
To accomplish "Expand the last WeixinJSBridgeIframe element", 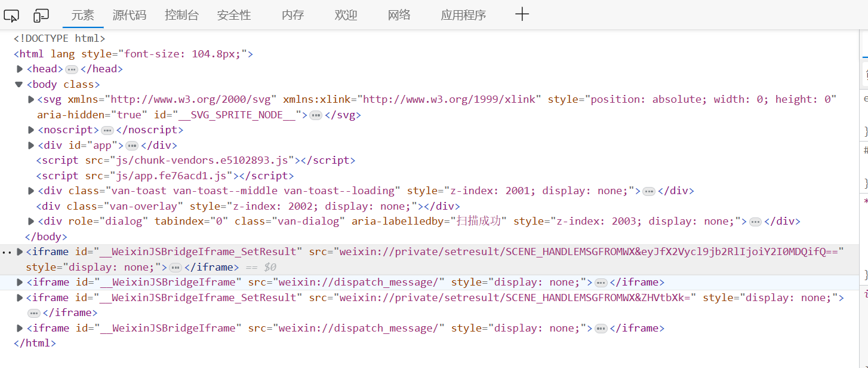I will pyautogui.click(x=19, y=327).
